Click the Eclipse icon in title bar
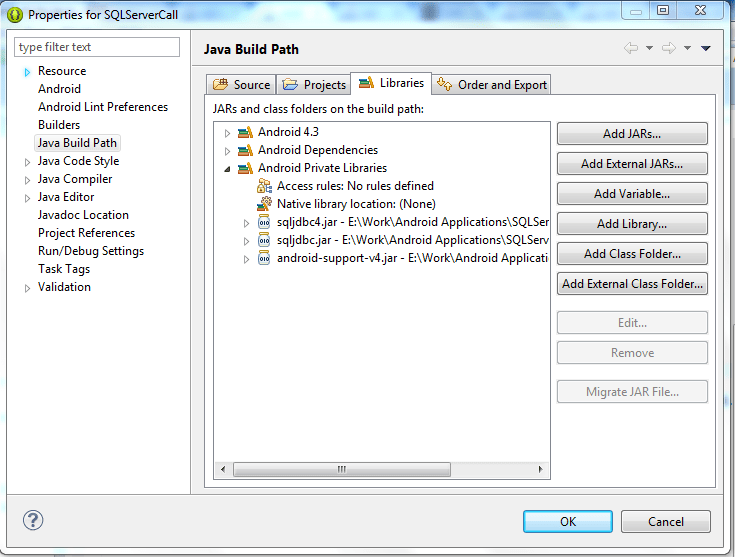 [15, 15]
